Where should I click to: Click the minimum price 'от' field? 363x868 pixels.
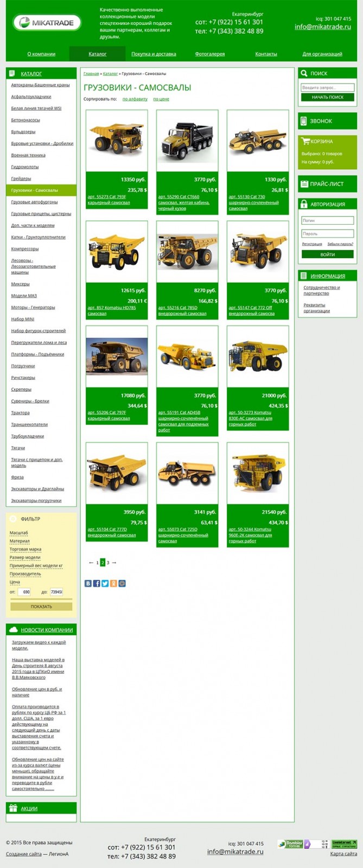pyautogui.click(x=24, y=591)
